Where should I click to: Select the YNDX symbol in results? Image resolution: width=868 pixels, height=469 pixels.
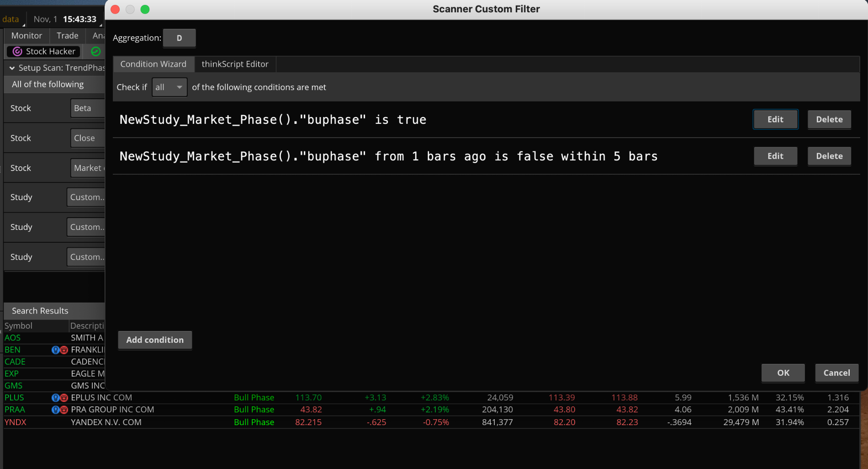[16, 422]
